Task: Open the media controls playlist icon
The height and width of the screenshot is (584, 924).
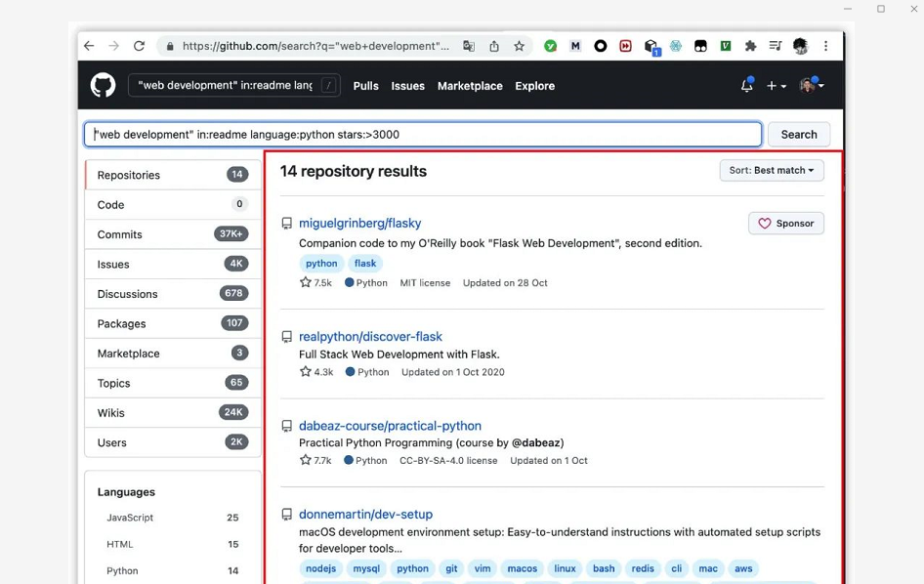Action: tap(776, 46)
